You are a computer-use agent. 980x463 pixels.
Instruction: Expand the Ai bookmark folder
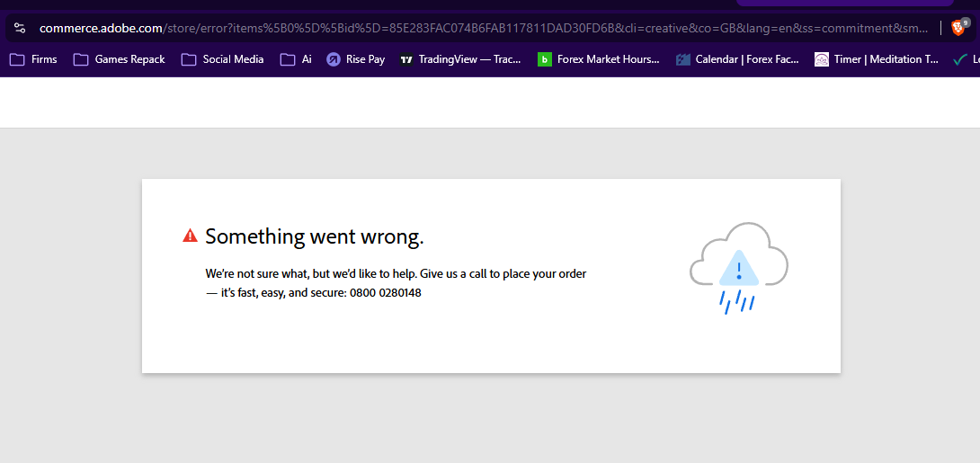296,59
